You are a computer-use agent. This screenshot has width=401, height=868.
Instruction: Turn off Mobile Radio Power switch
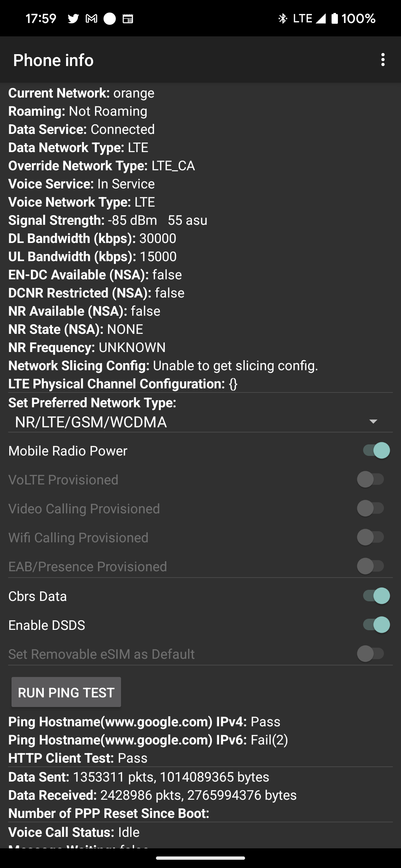376,451
